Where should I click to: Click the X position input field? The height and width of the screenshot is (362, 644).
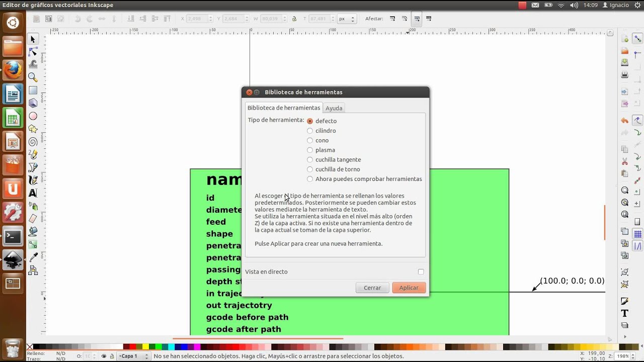tap(197, 19)
